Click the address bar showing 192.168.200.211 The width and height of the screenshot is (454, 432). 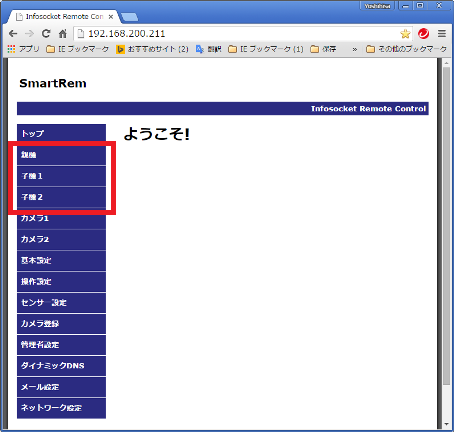click(x=236, y=34)
